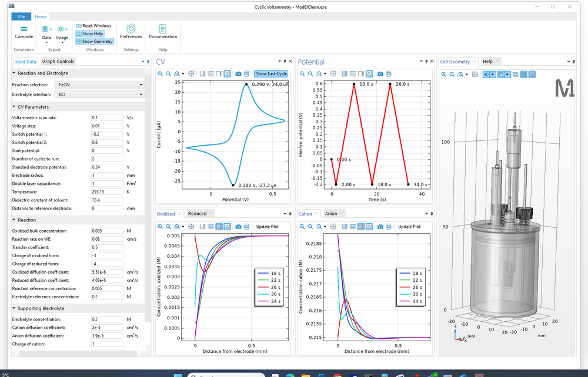588x377 pixels.
Task: Edit the Voltammetric scan rate field
Action: 106,117
